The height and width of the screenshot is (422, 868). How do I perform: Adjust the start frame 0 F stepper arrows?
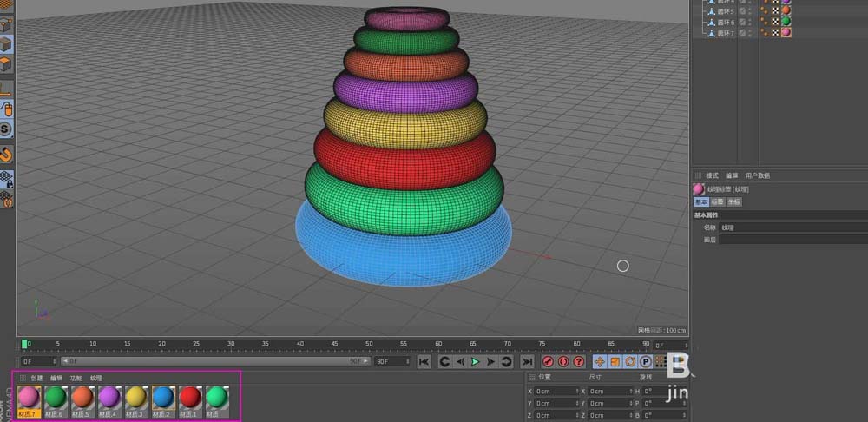[x=54, y=361]
